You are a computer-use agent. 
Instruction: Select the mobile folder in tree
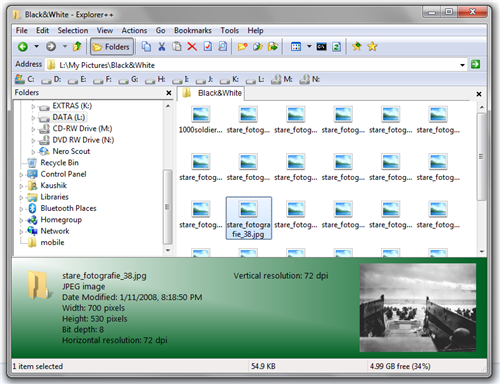click(x=52, y=242)
